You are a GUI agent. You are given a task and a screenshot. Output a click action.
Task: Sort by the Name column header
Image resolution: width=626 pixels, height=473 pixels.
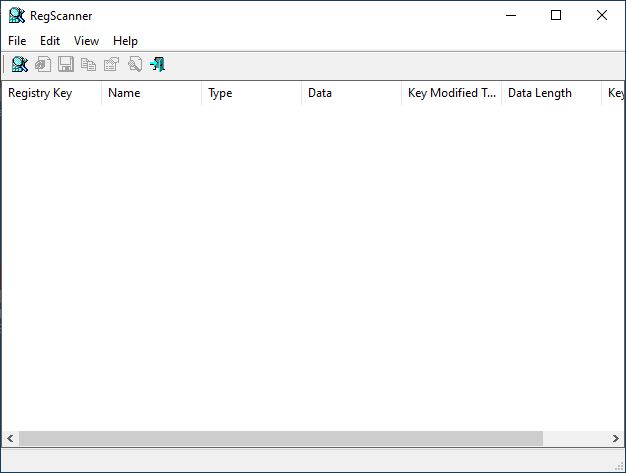pos(152,93)
